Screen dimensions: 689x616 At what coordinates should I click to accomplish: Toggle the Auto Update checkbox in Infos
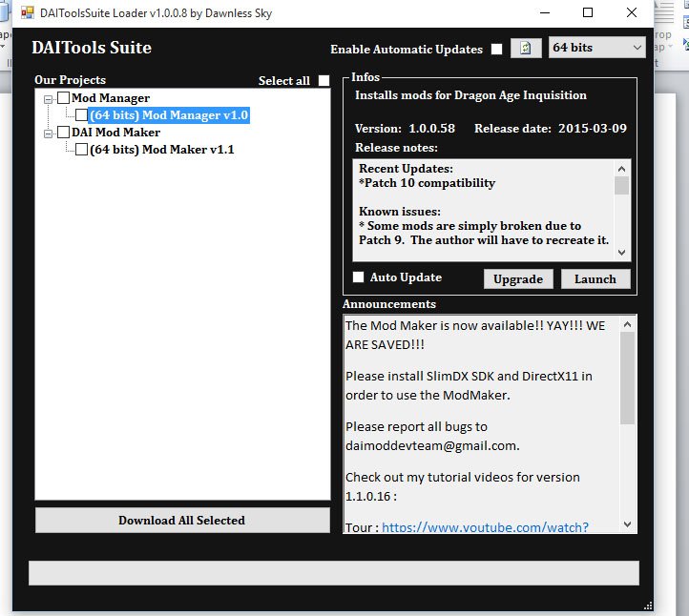click(x=358, y=277)
